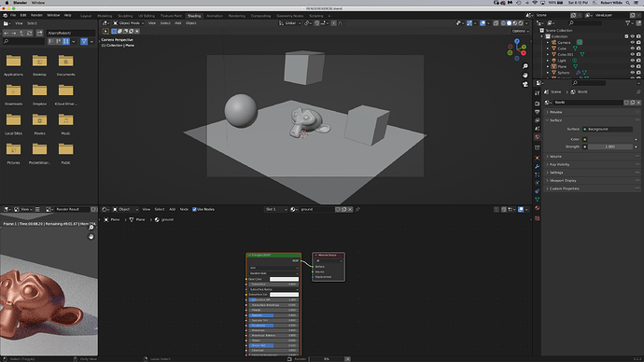Switch to the Shading workspace tab
This screenshot has height=362, width=644.
click(x=194, y=16)
